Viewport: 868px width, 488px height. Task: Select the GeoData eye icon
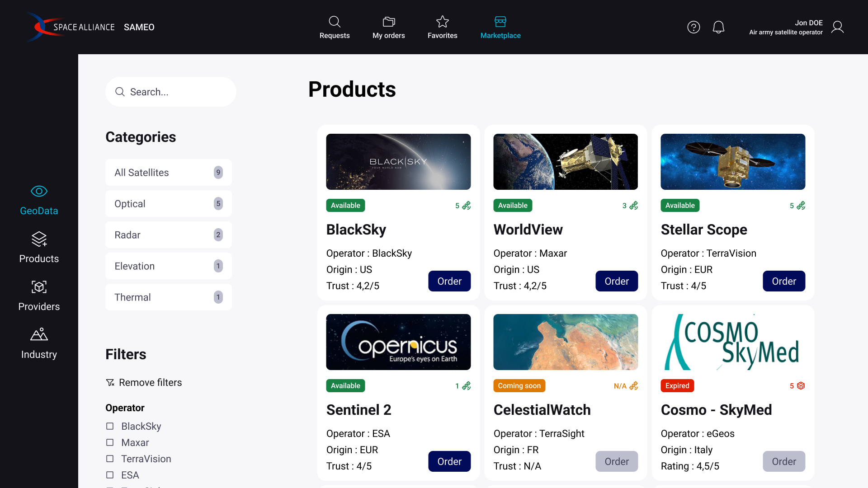39,191
